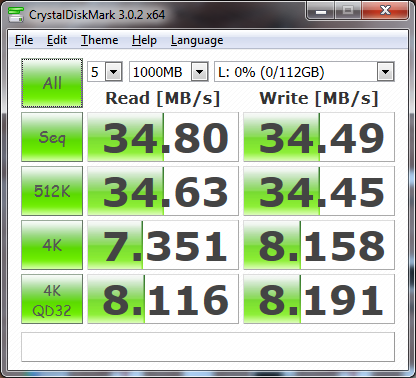
Task: Expand the 1000MB test size dropdown
Action: (x=200, y=72)
